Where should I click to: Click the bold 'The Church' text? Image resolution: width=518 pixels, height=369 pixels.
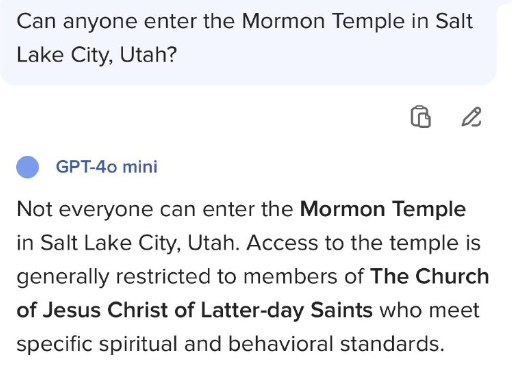tap(429, 277)
